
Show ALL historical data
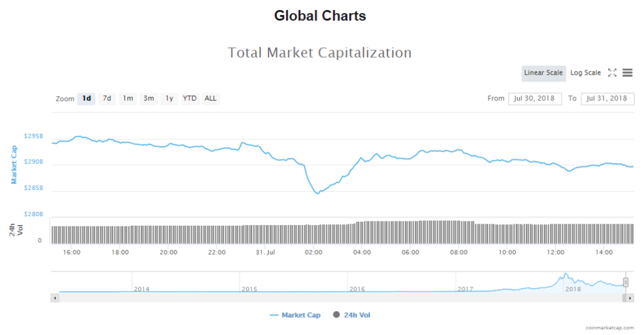click(210, 99)
